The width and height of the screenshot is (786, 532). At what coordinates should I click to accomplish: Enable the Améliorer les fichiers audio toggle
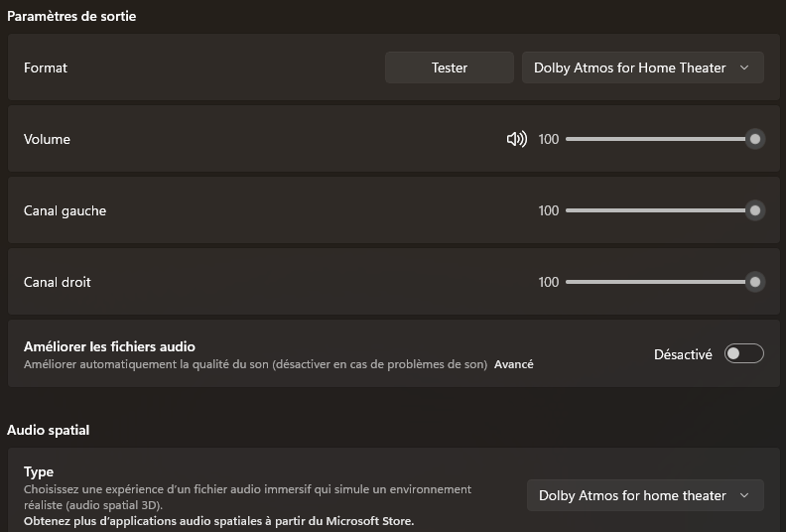[743, 354]
